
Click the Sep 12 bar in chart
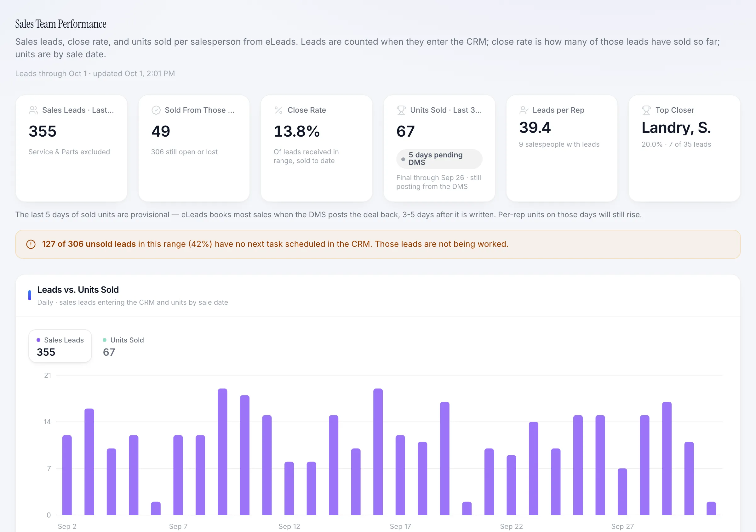(289, 488)
